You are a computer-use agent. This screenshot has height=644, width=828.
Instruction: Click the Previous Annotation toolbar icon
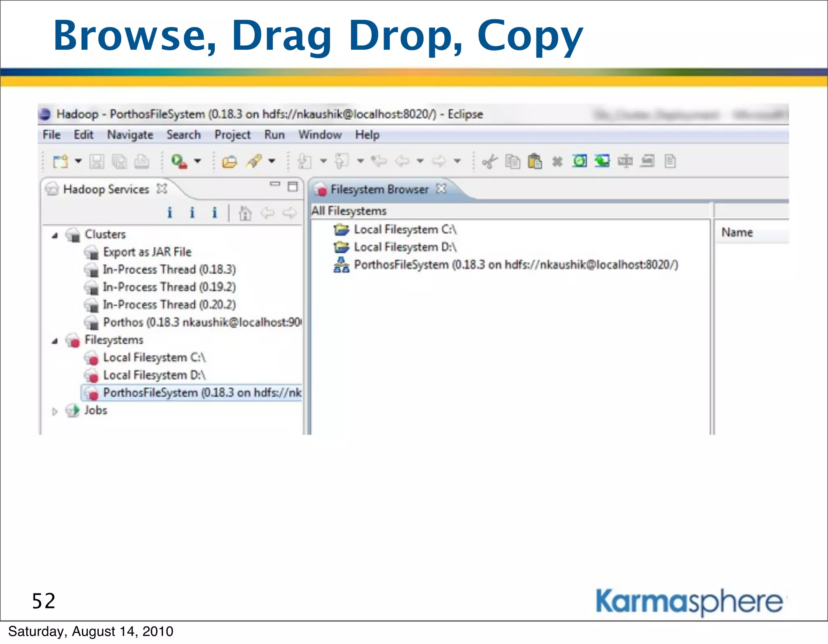coord(342,161)
